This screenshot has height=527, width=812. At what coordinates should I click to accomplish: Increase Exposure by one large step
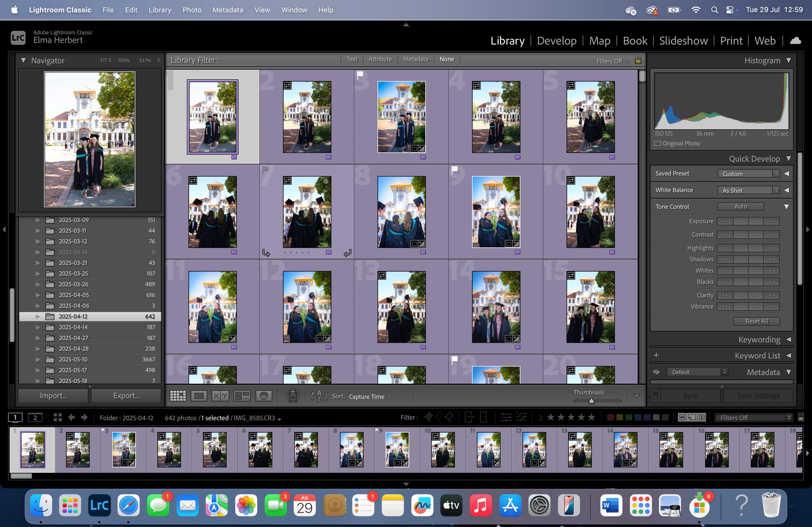point(772,221)
